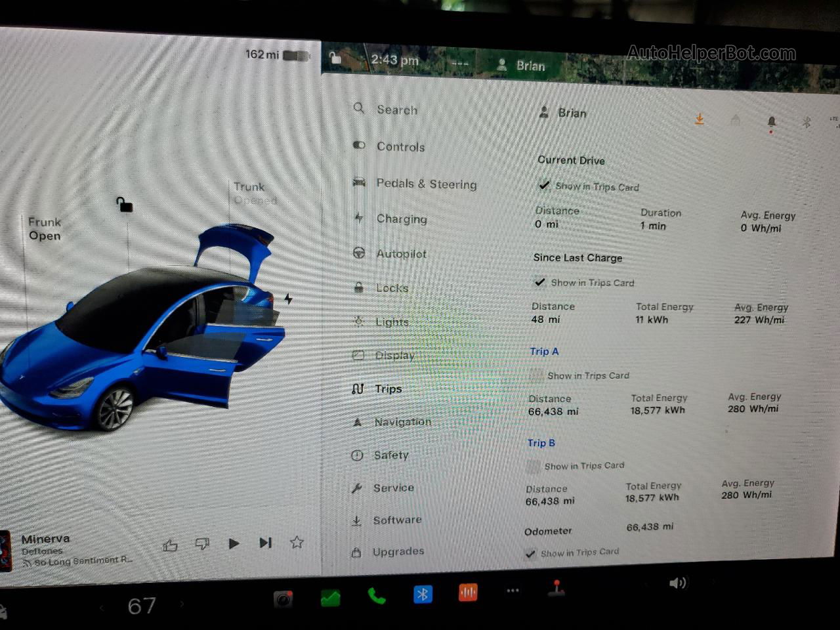
Task: Click the Trip A heading link
Action: click(x=544, y=351)
